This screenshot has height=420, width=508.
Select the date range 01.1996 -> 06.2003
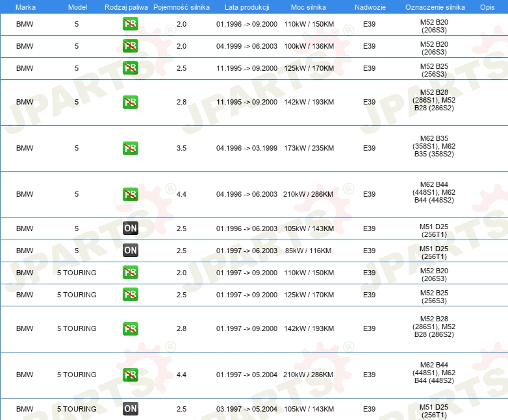[247, 229]
